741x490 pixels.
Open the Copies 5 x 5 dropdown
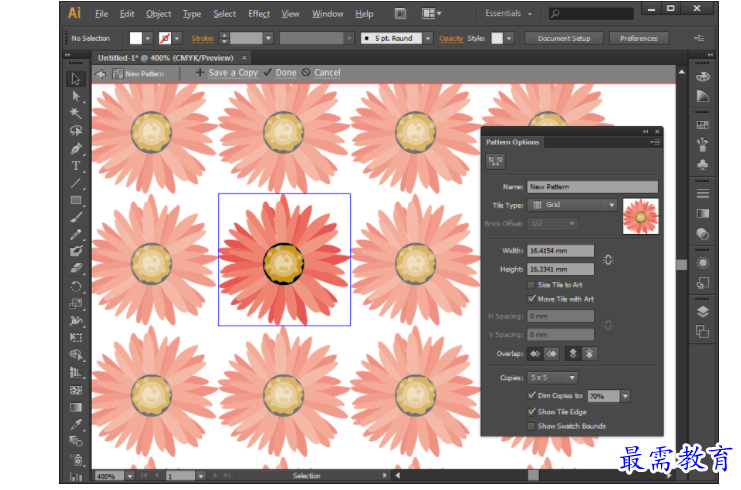coord(553,378)
